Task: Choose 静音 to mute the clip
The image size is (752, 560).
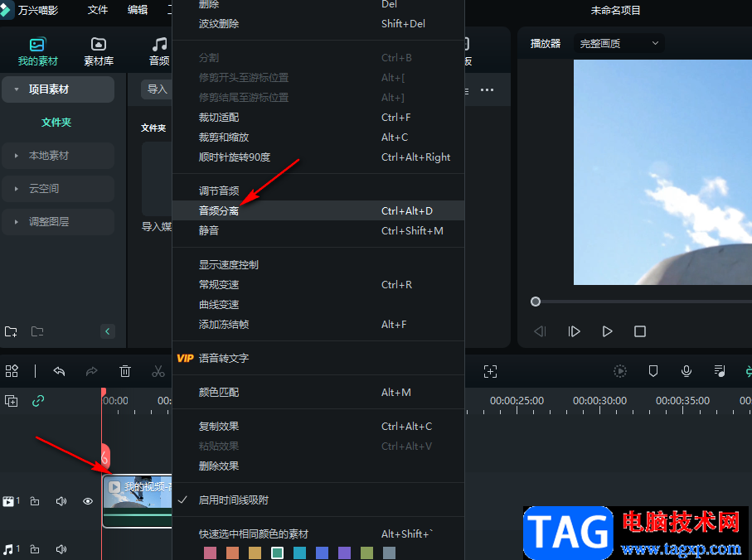Action: [318, 231]
